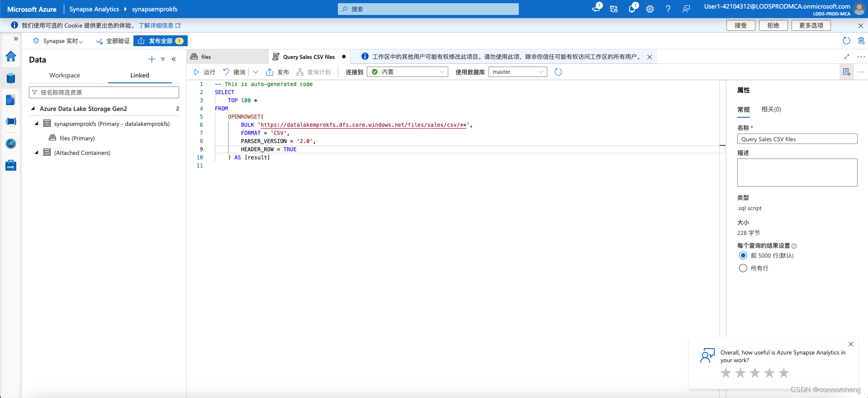Edit the script name field
This screenshot has height=398, width=868.
[x=797, y=139]
